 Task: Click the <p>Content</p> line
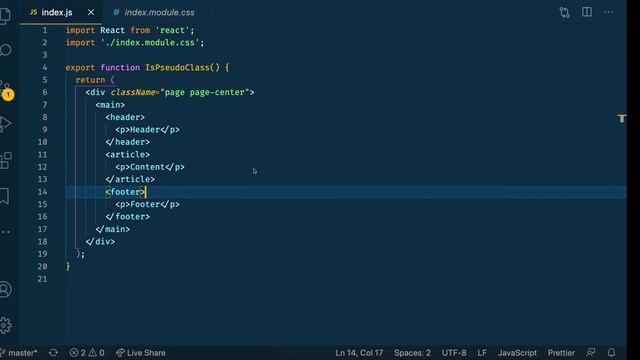pos(150,167)
